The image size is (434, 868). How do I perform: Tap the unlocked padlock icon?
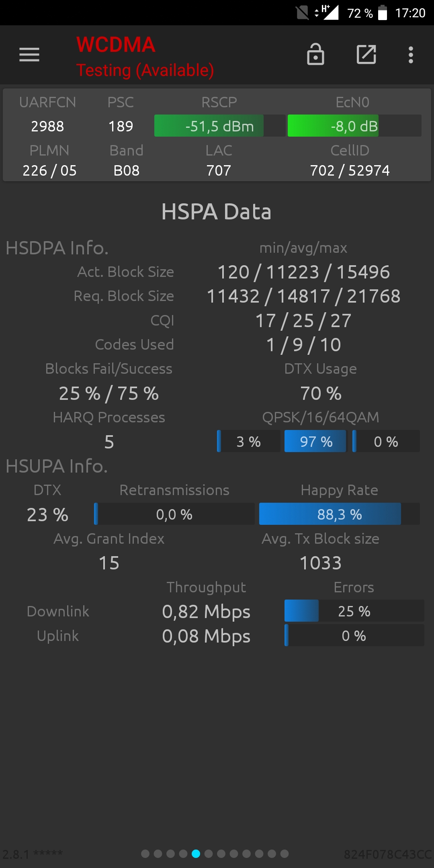[x=315, y=54]
